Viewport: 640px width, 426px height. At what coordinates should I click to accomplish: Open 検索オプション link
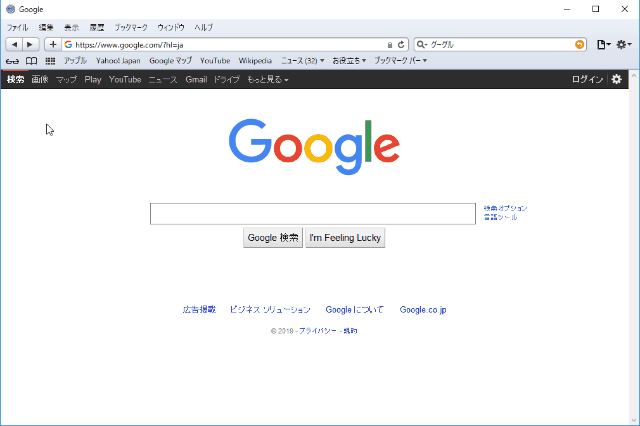tap(505, 208)
